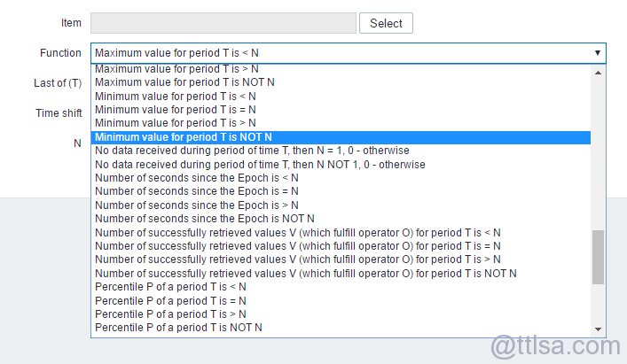The image size is (627, 364).
Task: Click the Select button next to Item
Action: tap(386, 23)
